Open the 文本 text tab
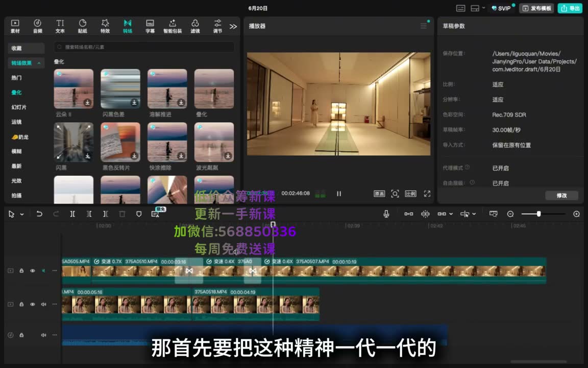Screen dimensions: 588x368 pyautogui.click(x=60, y=26)
